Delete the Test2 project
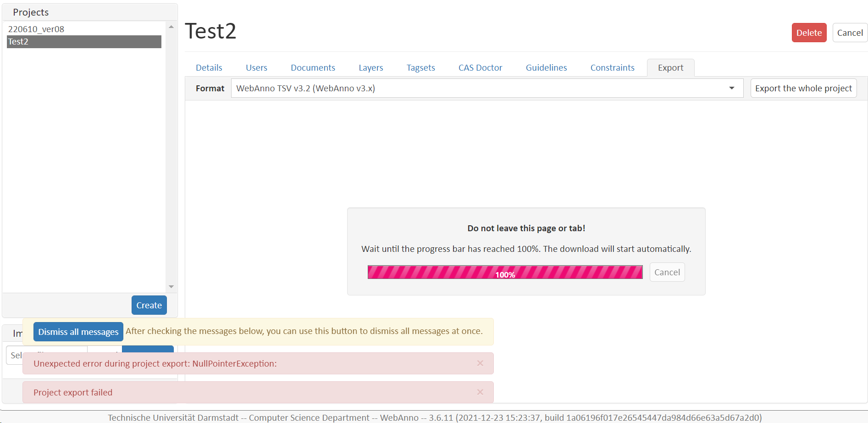The width and height of the screenshot is (868, 423). click(x=809, y=33)
